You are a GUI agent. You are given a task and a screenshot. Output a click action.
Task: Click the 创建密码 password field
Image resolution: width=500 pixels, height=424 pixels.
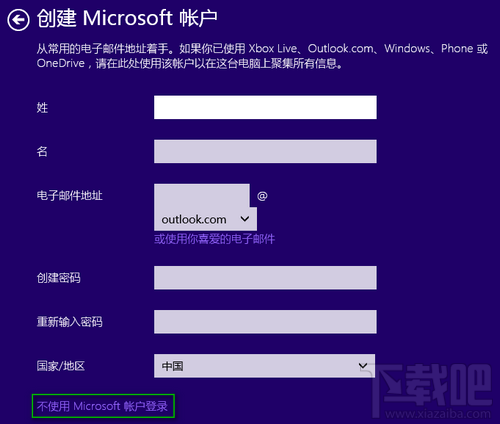265,277
